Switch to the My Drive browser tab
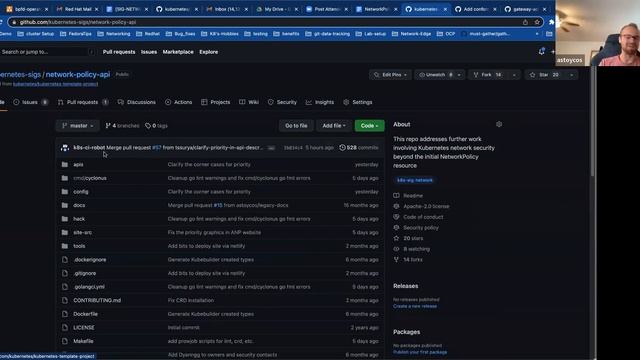 277,9
